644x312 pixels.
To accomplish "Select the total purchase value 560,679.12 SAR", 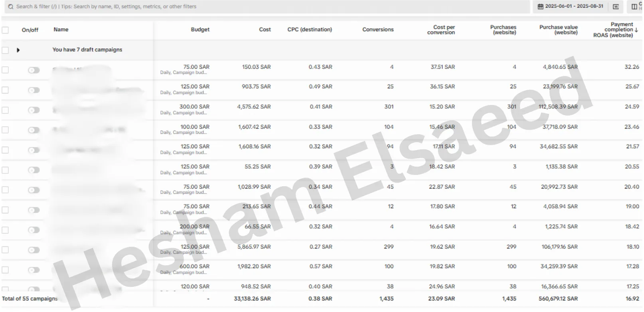I will click(x=558, y=299).
